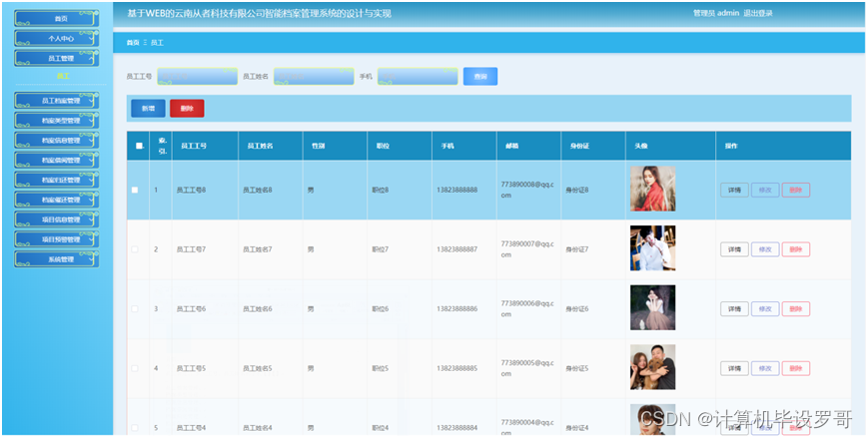Select the 员工 submenu item
This screenshot has width=868, height=438.
click(x=63, y=76)
